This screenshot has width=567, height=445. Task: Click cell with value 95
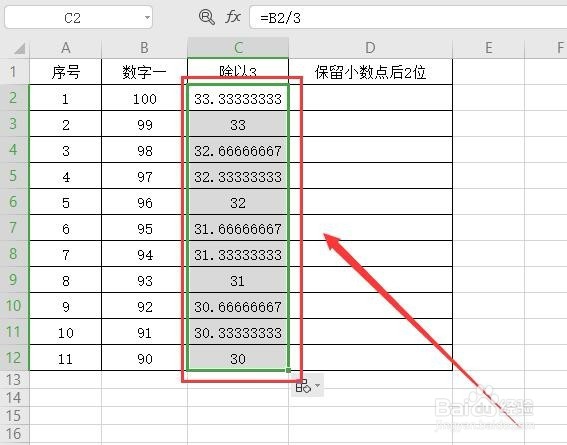pyautogui.click(x=144, y=228)
